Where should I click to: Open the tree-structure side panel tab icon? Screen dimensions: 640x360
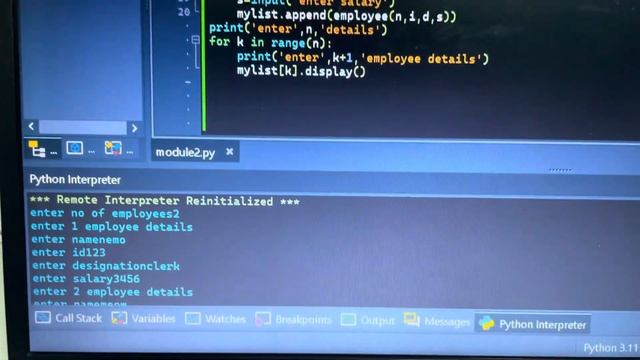click(37, 149)
